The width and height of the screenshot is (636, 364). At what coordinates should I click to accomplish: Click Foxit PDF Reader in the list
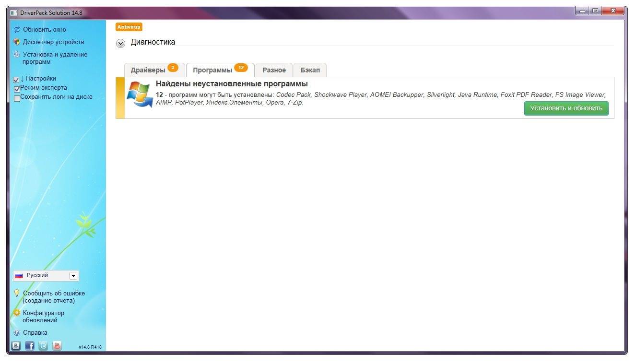pos(526,95)
